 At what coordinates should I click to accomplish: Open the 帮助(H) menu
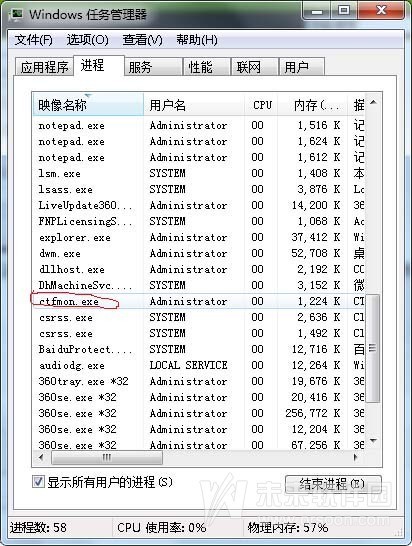click(x=197, y=40)
